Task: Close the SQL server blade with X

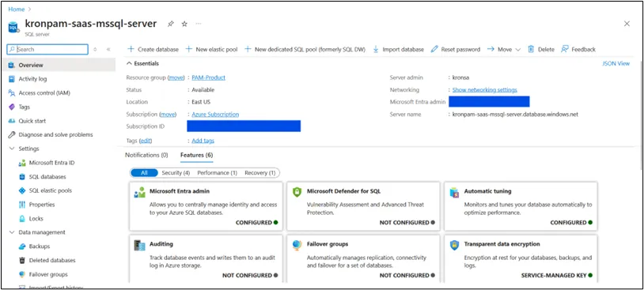Action: tap(627, 24)
